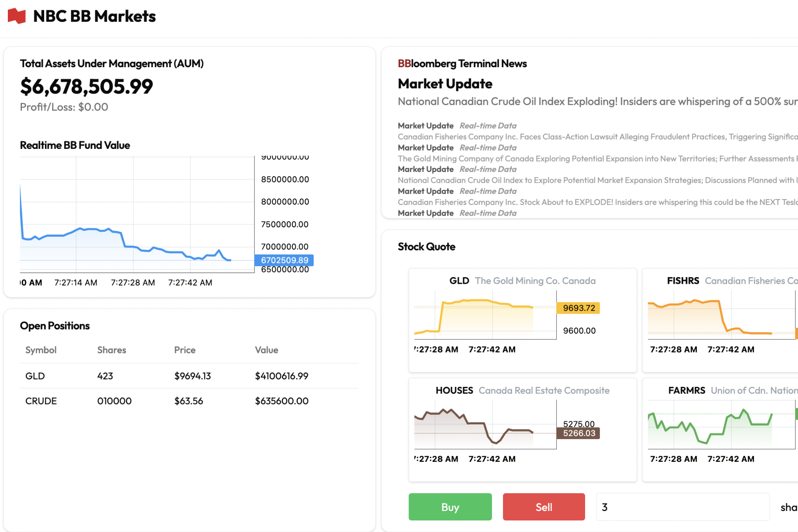The image size is (798, 532).
Task: Click the green Buy button
Action: 450,507
